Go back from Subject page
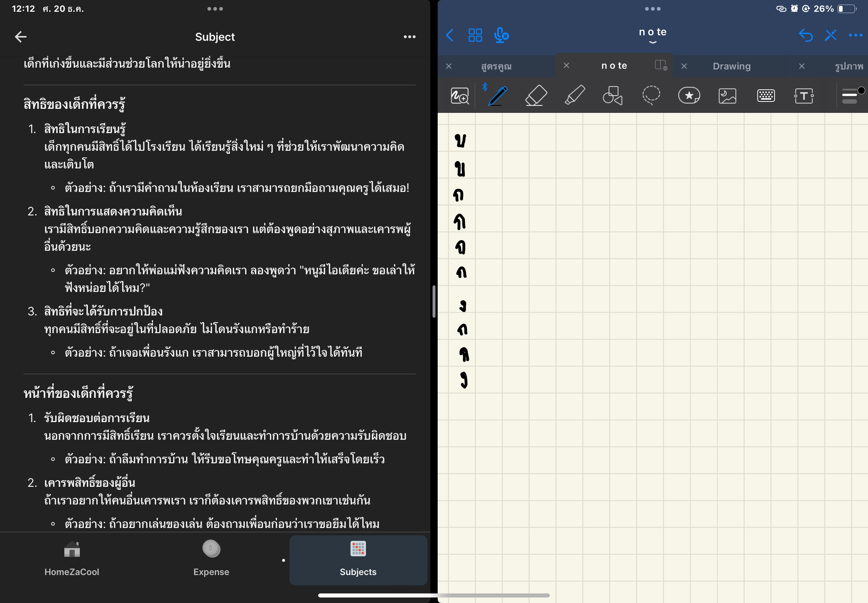The width and height of the screenshot is (868, 603). 21,37
